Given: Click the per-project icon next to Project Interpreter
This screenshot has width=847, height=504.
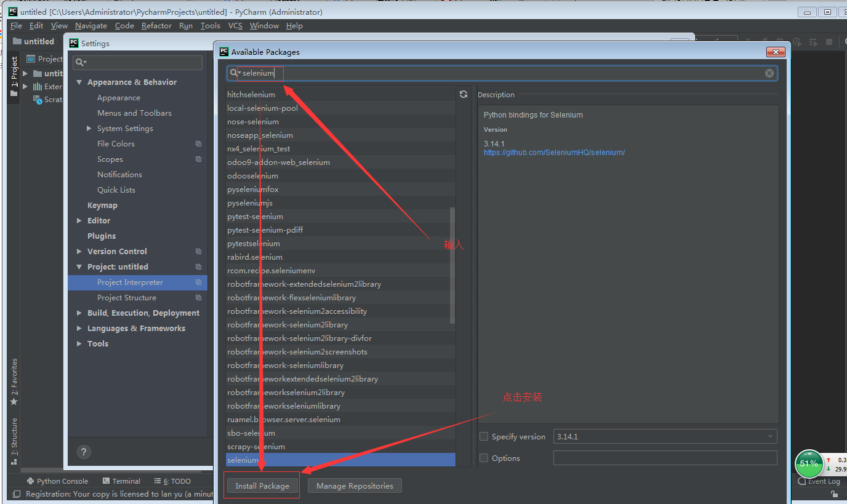Looking at the screenshot, I should point(198,282).
